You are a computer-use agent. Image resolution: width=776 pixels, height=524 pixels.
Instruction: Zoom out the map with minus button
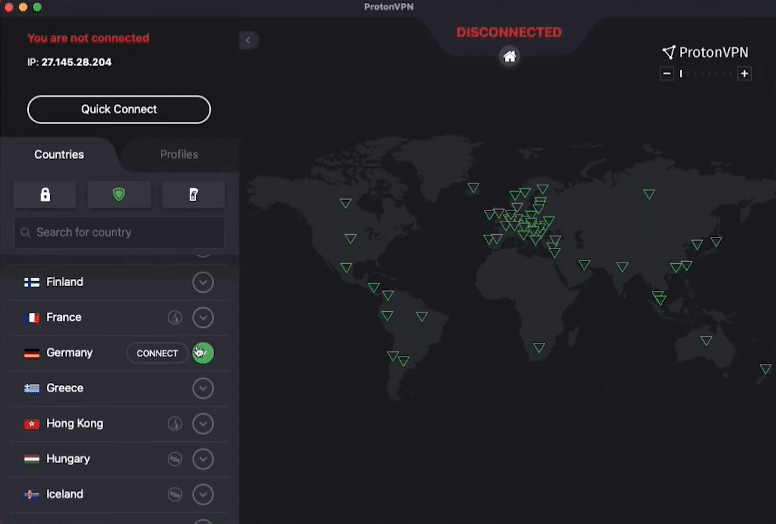[667, 74]
